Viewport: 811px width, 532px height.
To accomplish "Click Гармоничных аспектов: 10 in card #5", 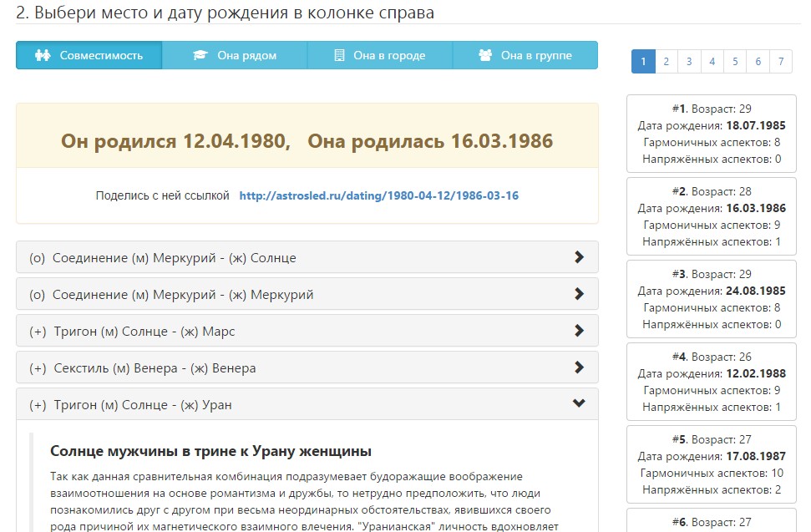I will pos(712,473).
